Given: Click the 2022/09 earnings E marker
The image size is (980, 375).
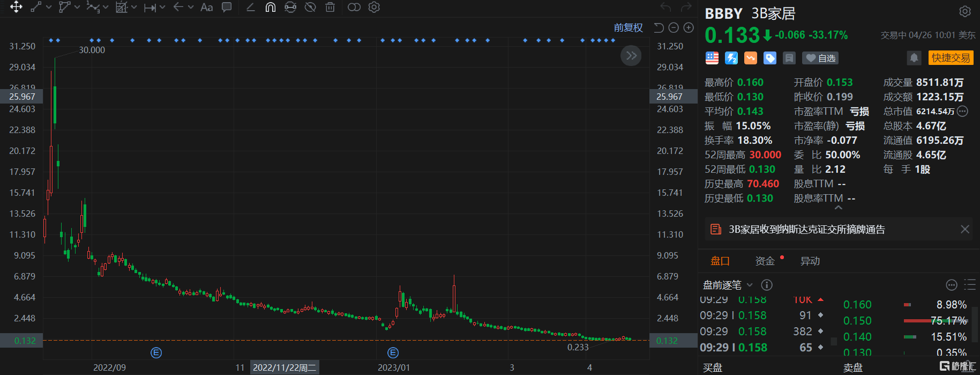Looking at the screenshot, I should pyautogui.click(x=156, y=352).
